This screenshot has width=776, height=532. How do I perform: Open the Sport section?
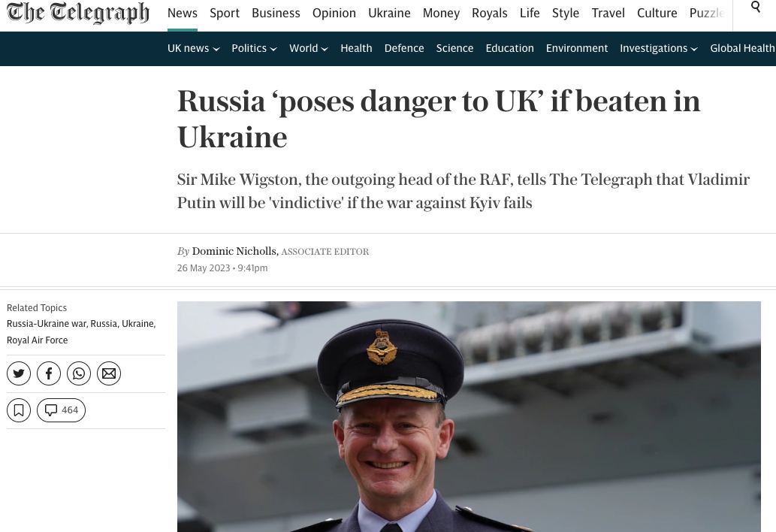(x=224, y=14)
